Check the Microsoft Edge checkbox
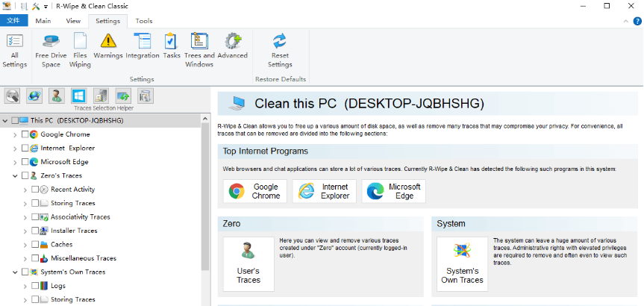This screenshot has width=644, height=306. (x=25, y=162)
